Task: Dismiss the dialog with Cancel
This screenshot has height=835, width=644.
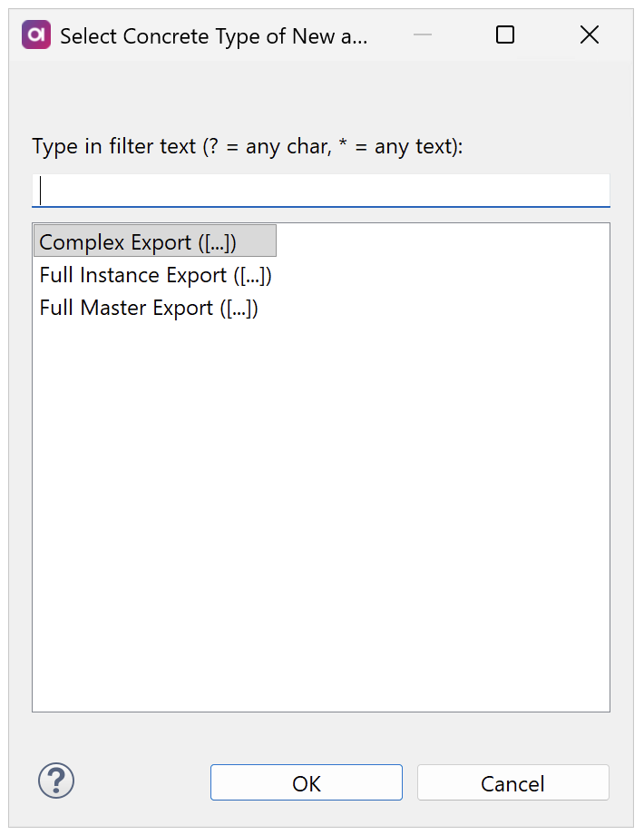Action: click(512, 781)
